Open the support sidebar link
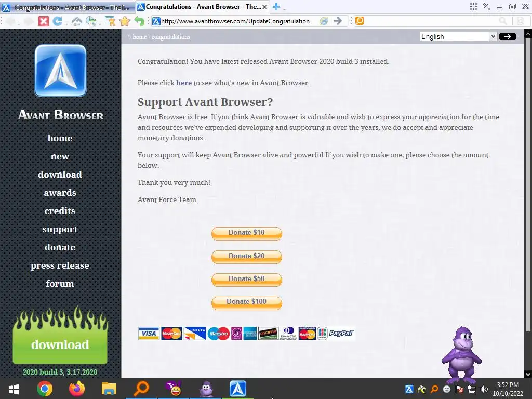The width and height of the screenshot is (532, 399). pos(60,229)
